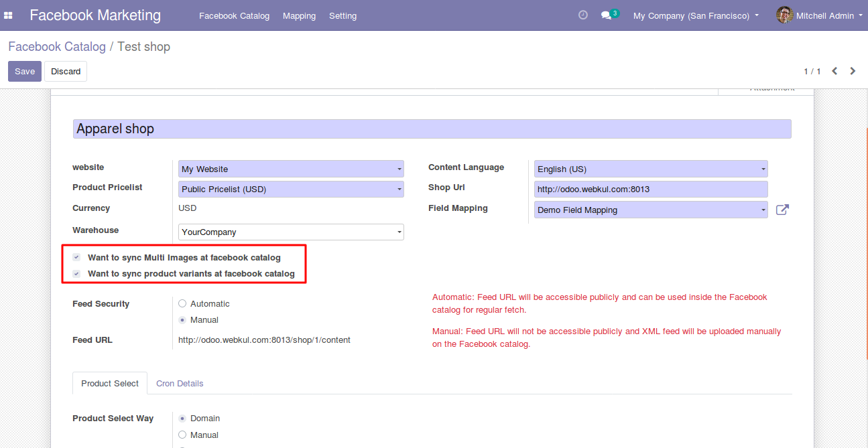Open My Company (San Francisco) switcher
The width and height of the screenshot is (868, 448).
[696, 15]
